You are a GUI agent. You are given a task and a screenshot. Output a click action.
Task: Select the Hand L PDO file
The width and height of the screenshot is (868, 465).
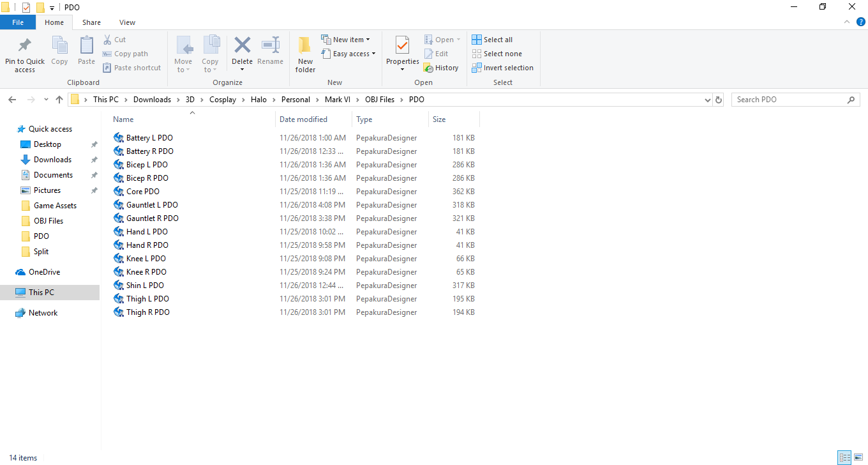pyautogui.click(x=140, y=232)
